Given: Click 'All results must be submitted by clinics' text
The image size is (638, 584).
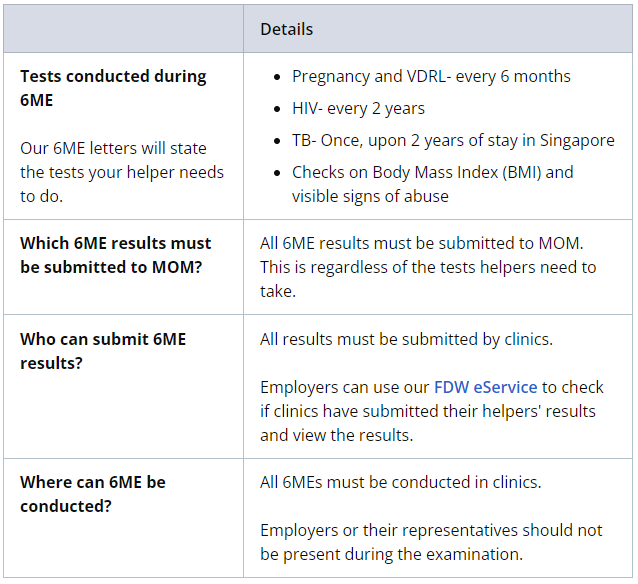Looking at the screenshot, I should coord(406,339).
